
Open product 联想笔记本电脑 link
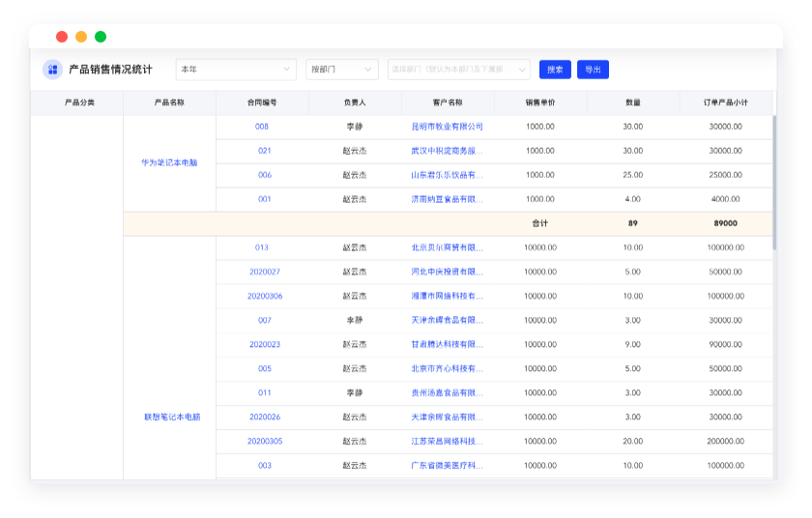(x=172, y=417)
